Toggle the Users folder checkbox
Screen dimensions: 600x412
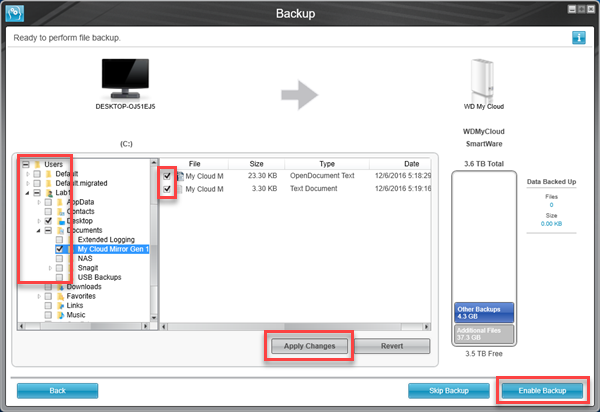point(26,164)
